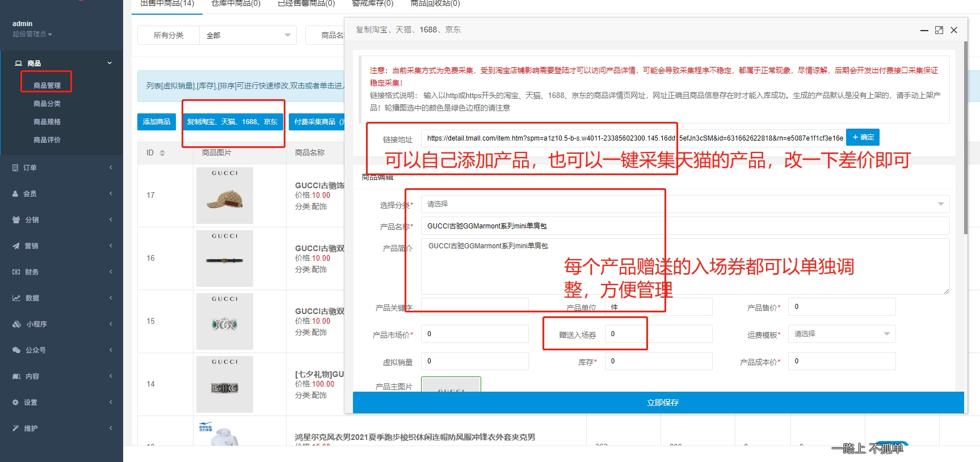Switch to 已经售罄商品(0) tab
Viewport: 980px width, 462px height.
(x=306, y=3)
